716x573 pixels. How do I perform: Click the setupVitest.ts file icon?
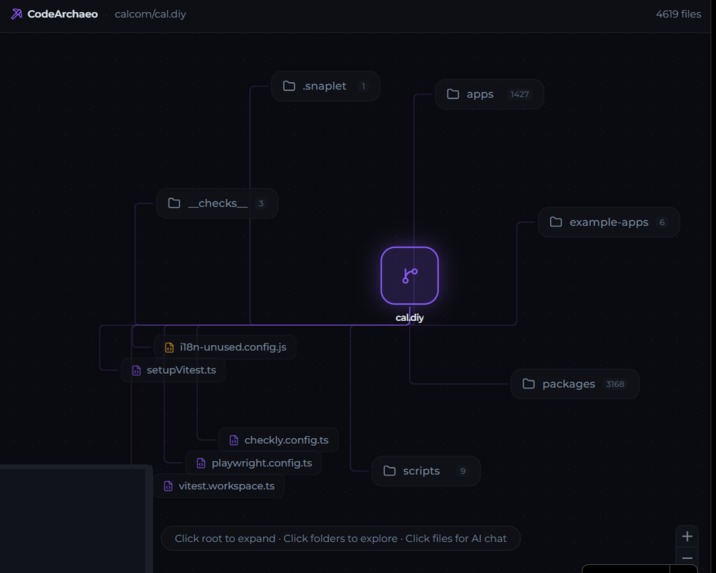pyautogui.click(x=136, y=370)
